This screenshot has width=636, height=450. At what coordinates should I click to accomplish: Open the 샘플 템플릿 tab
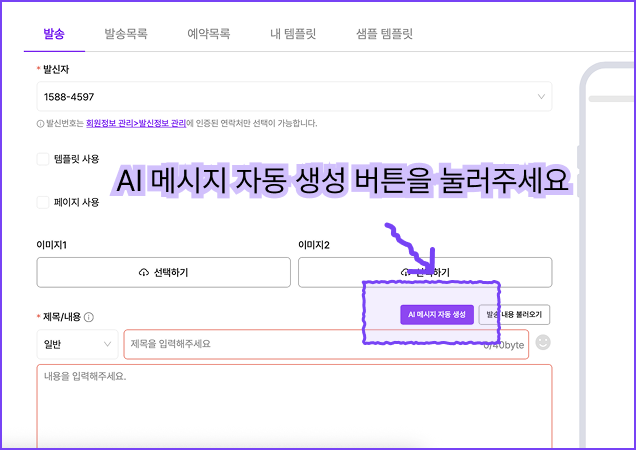(x=384, y=34)
